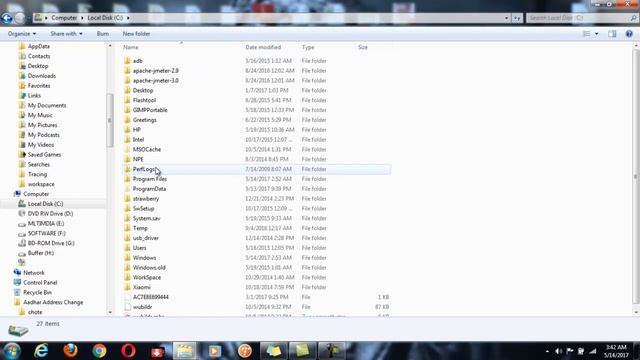Open the address bar history dropdown

click(x=507, y=18)
